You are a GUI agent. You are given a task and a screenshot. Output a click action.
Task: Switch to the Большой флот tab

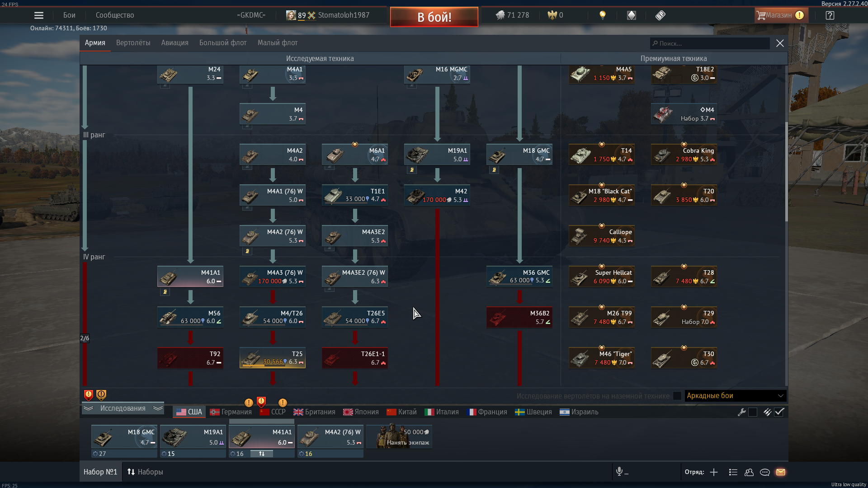point(223,43)
